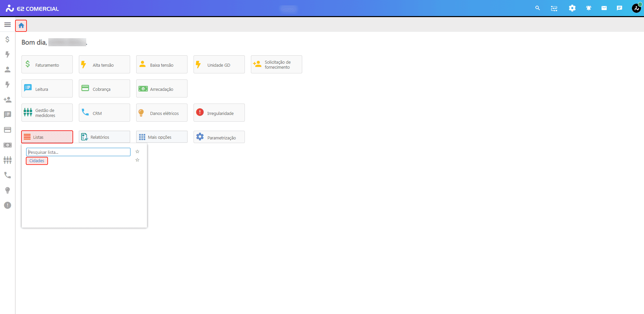Screen dimensions: 644x314
Task: Toggle favorite star for Cidades list
Action: 137,160
